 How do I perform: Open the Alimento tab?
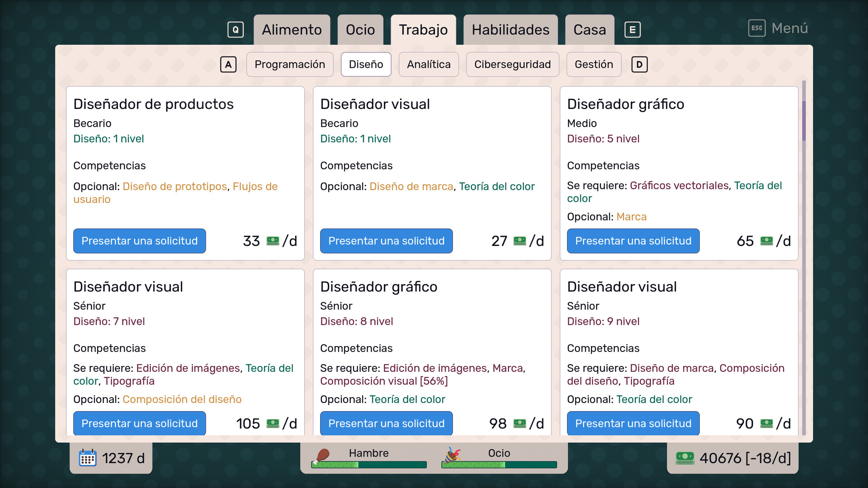pos(292,30)
